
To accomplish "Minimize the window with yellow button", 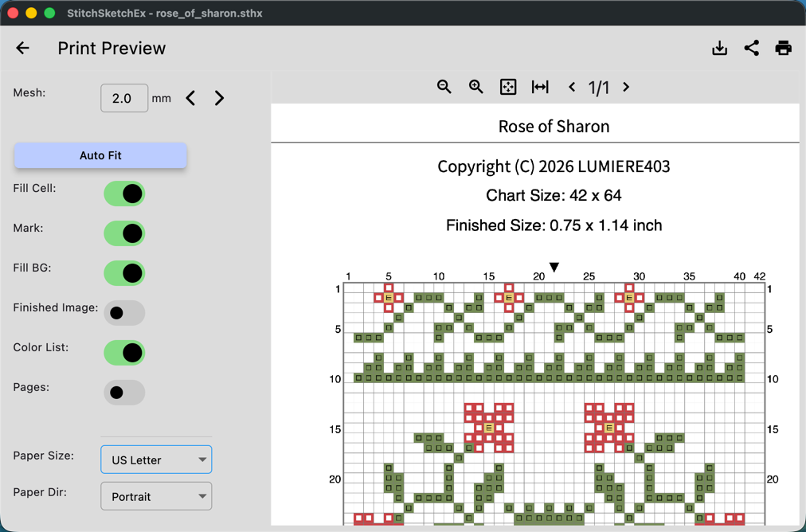I will pos(31,13).
